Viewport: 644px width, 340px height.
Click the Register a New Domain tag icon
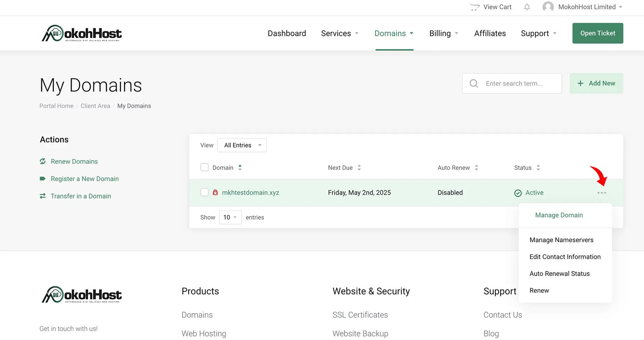43,179
